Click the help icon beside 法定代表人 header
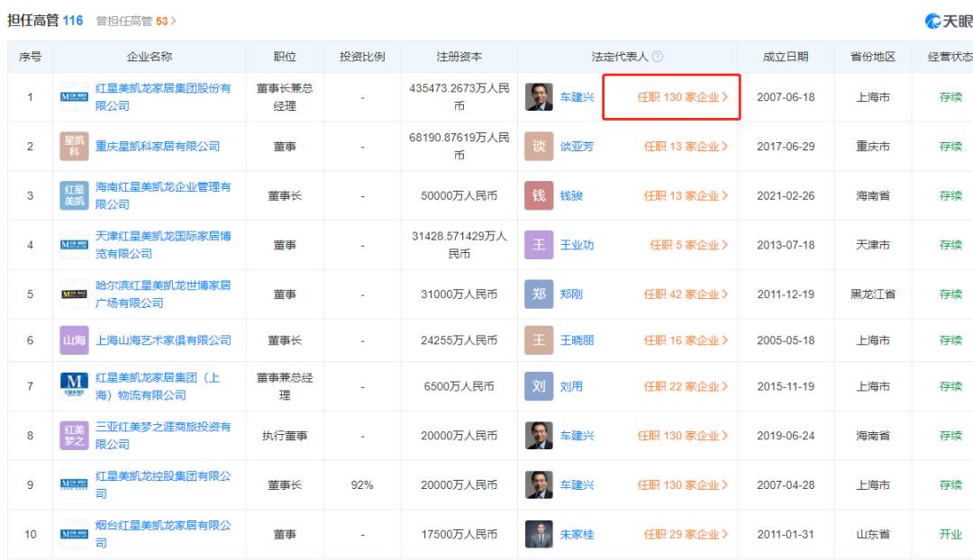Screen dimensions: 973x560 tap(658, 57)
